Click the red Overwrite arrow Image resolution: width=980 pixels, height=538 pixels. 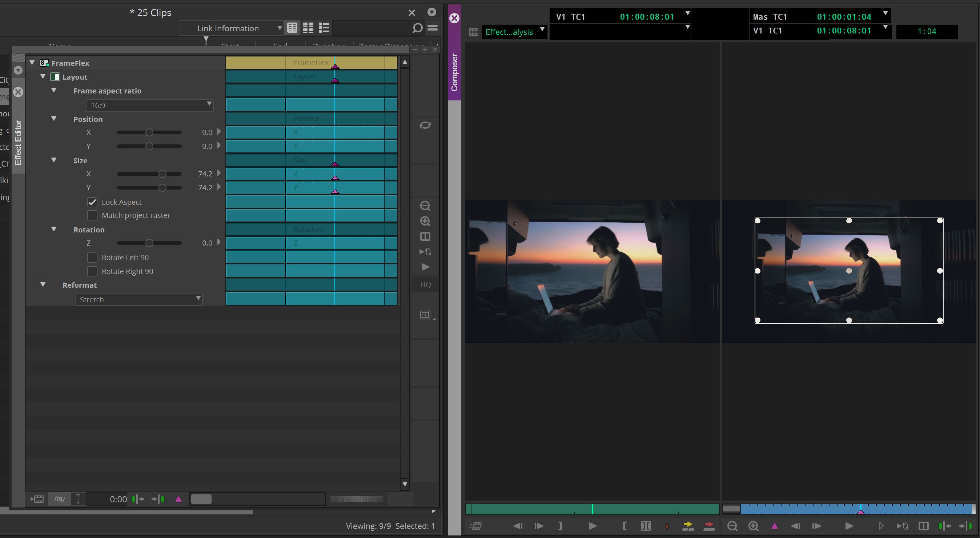(709, 526)
